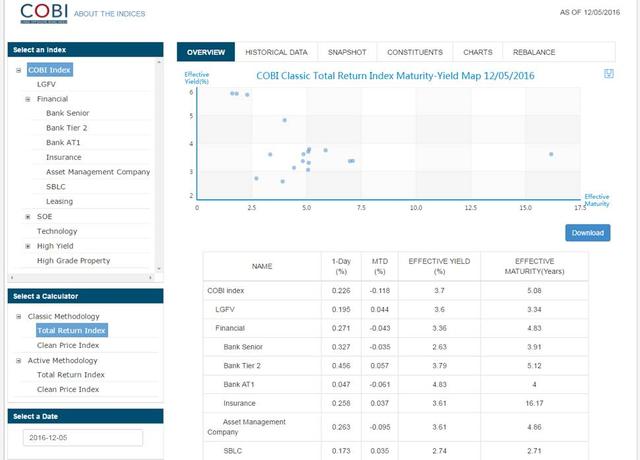Select the Asset Management Company index
This screenshot has height=460, width=640.
click(x=98, y=172)
